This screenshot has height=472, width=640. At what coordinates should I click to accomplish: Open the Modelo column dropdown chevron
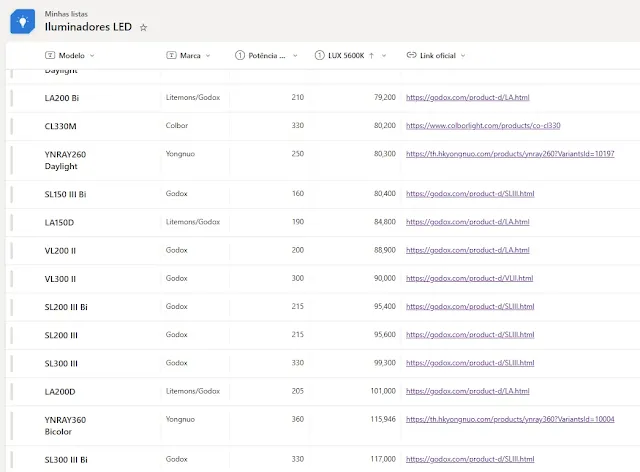[93, 56]
